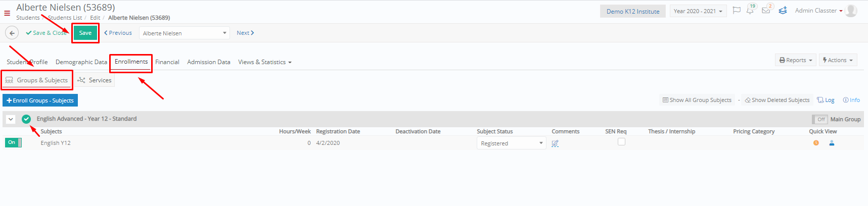Open the Actions dropdown menu

(838, 60)
